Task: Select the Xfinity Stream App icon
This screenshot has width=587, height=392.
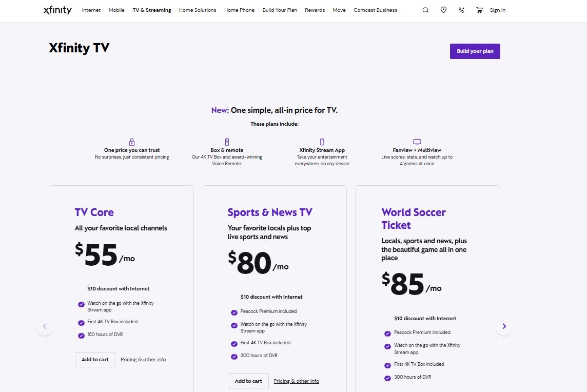Action: pos(322,142)
